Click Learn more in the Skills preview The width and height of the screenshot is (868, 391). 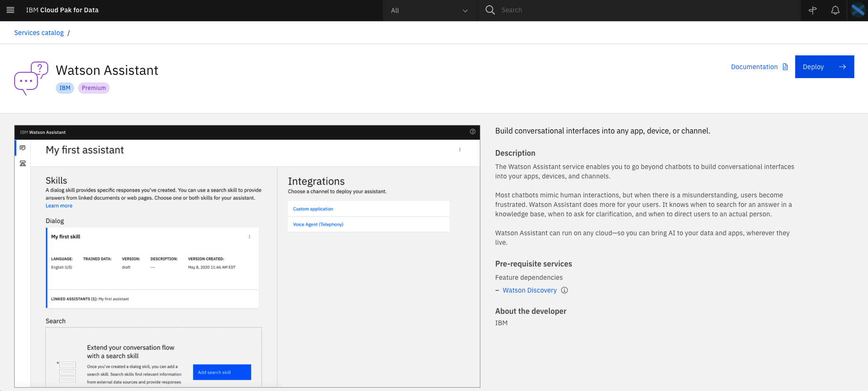click(59, 205)
